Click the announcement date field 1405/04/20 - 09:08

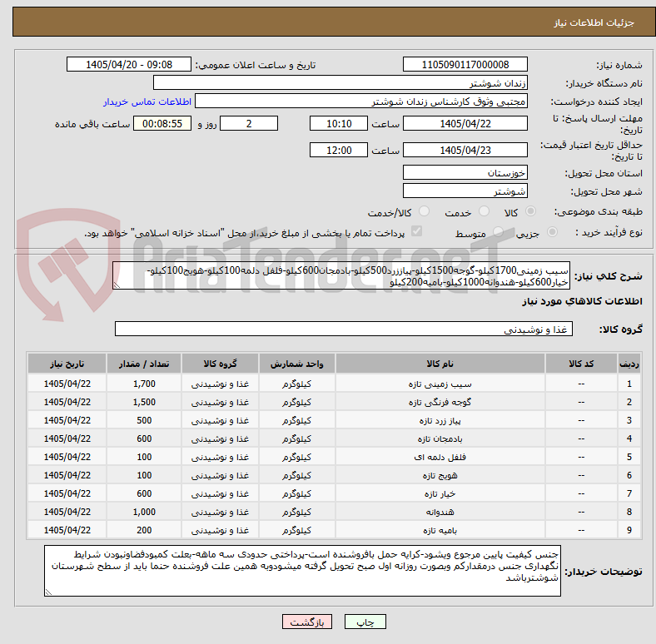click(x=129, y=64)
